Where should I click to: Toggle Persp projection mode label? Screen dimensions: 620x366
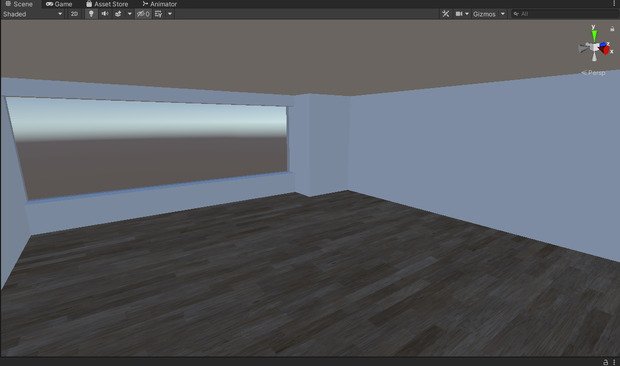click(x=593, y=72)
